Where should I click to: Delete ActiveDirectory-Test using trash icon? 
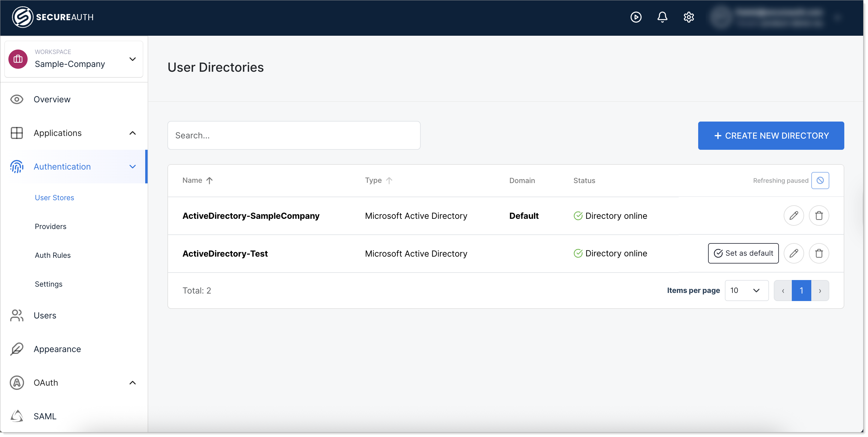pyautogui.click(x=819, y=253)
